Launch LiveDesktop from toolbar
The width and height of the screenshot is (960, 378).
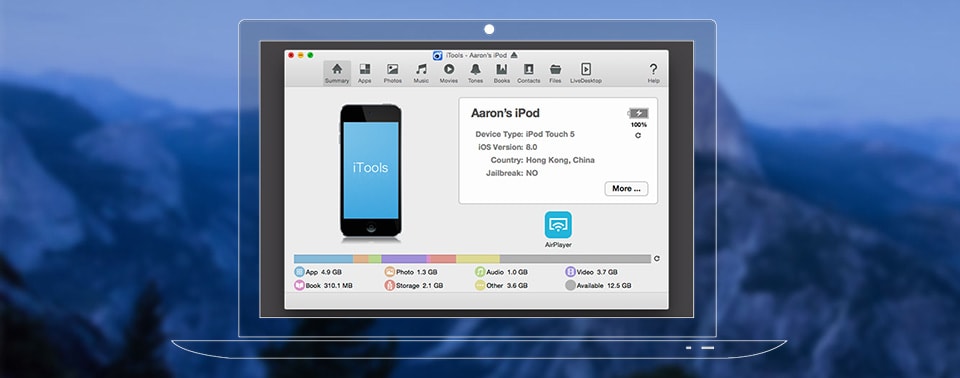pos(586,73)
